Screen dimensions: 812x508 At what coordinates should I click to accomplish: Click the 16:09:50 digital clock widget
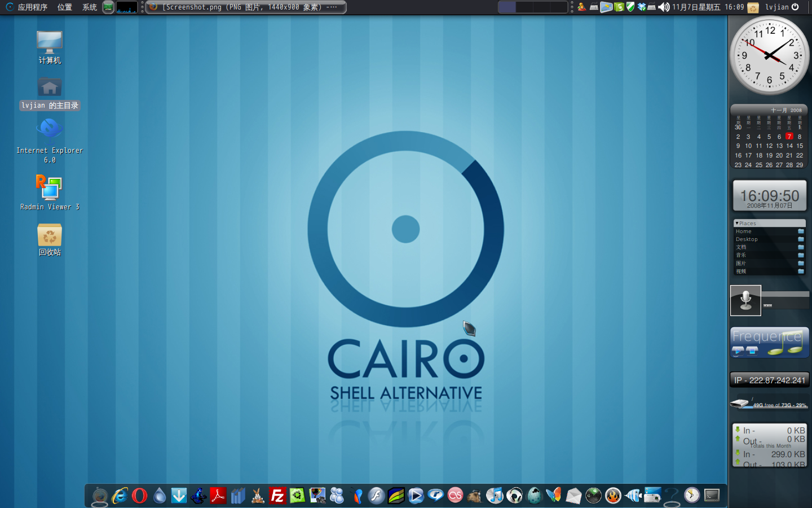point(770,196)
